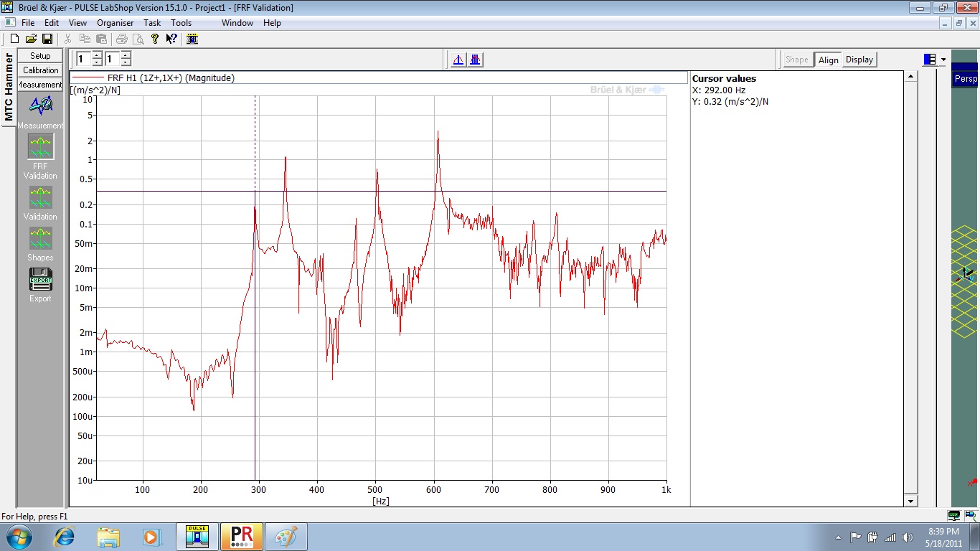
Task: Click the Action Center flag tray icon
Action: coord(856,537)
